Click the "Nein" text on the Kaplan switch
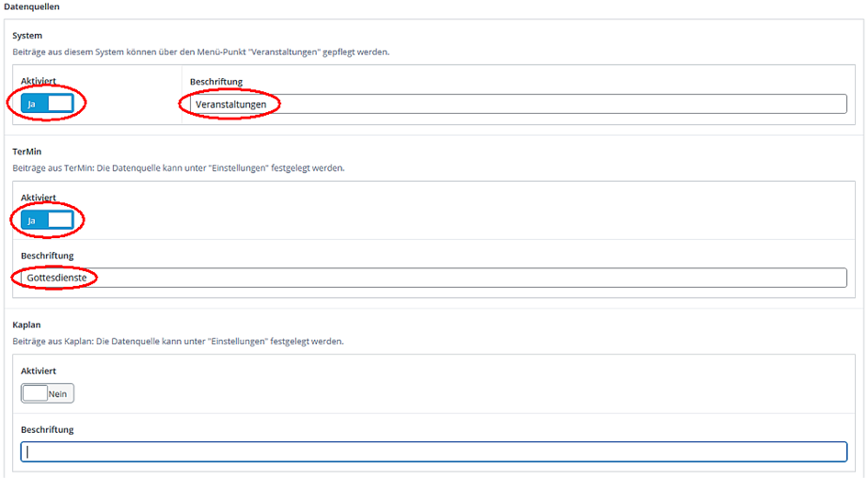 60,393
